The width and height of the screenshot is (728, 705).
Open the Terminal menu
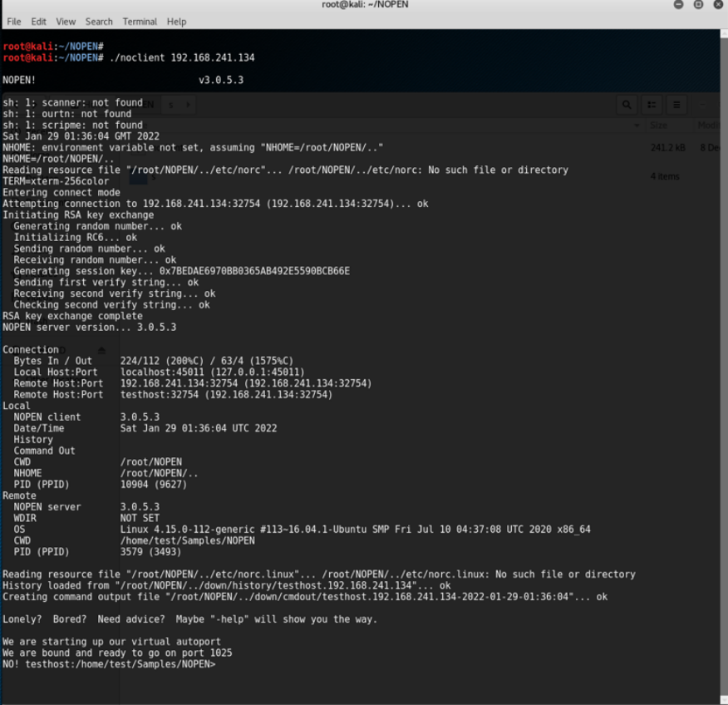(x=140, y=22)
